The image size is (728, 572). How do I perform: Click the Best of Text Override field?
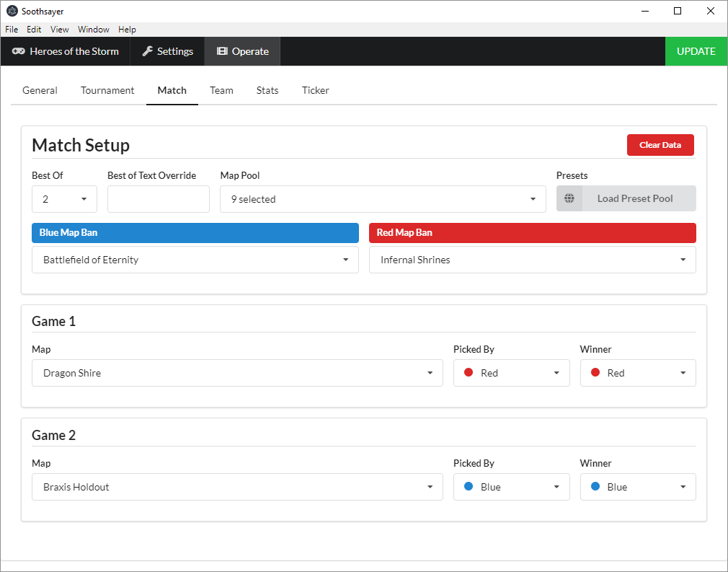coord(159,199)
